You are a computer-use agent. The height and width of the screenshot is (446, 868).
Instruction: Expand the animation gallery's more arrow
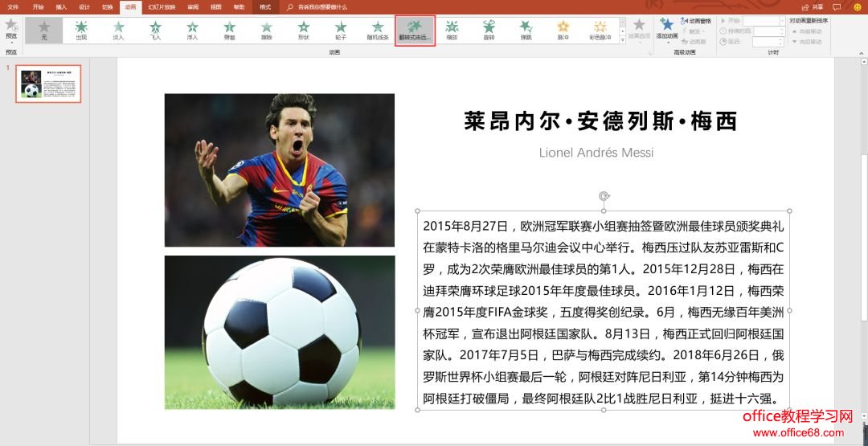[621, 41]
